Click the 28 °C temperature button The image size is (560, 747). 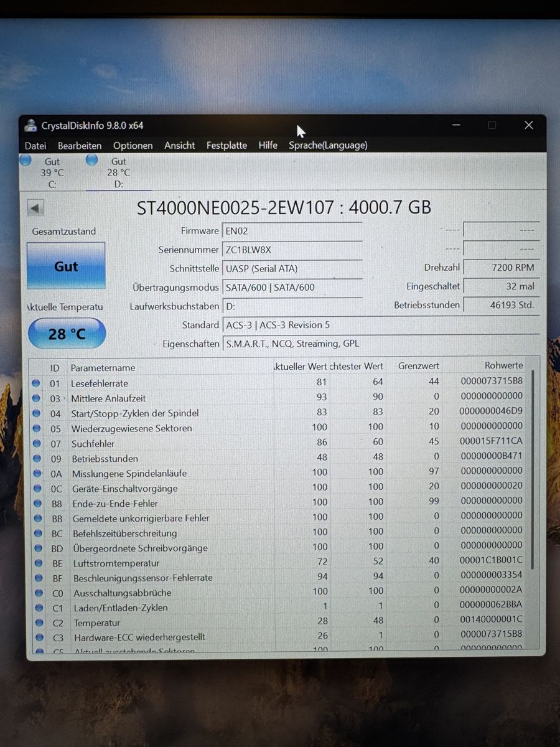[67, 334]
